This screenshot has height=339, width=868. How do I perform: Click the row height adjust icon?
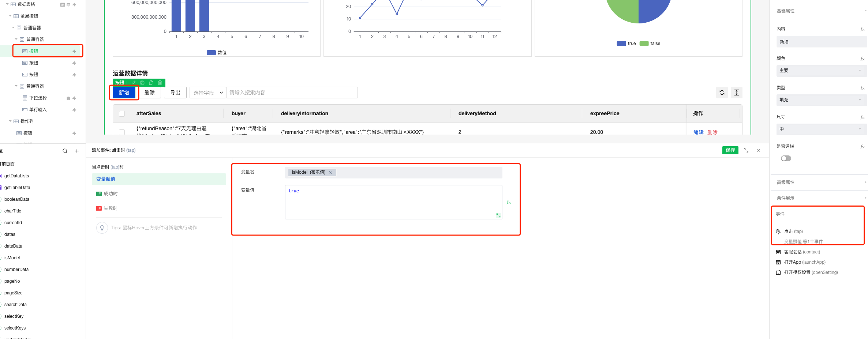737,93
